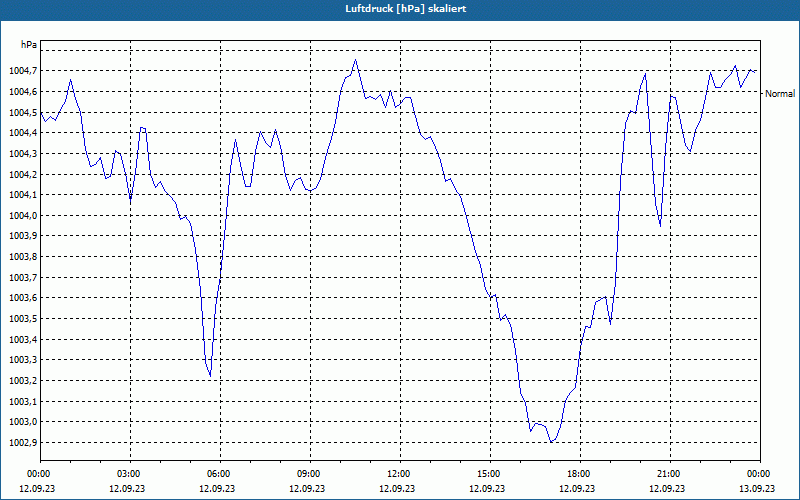Click the 1004,6 y-axis value
Image resolution: width=800 pixels, height=500 pixels.
pyautogui.click(x=23, y=92)
